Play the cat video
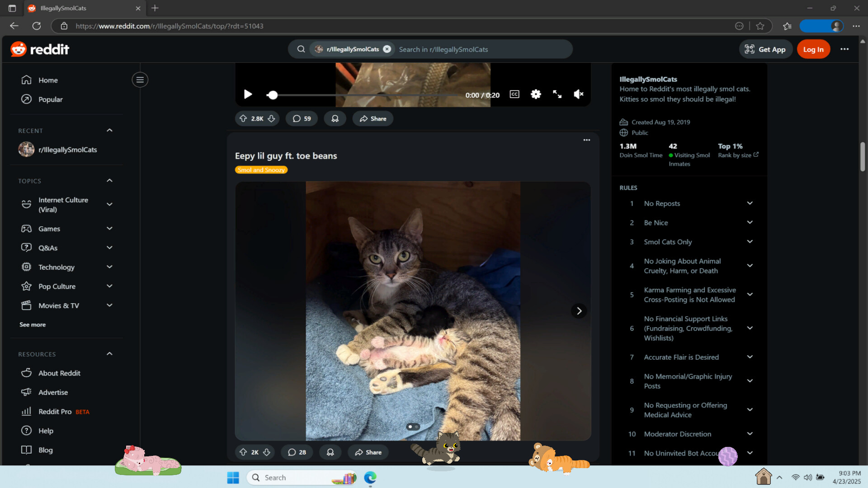Screen dimensions: 868x488 click(x=248, y=94)
